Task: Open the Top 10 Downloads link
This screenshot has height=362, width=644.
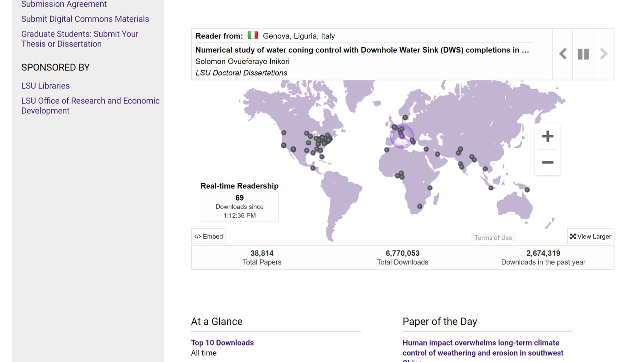Action: (222, 343)
